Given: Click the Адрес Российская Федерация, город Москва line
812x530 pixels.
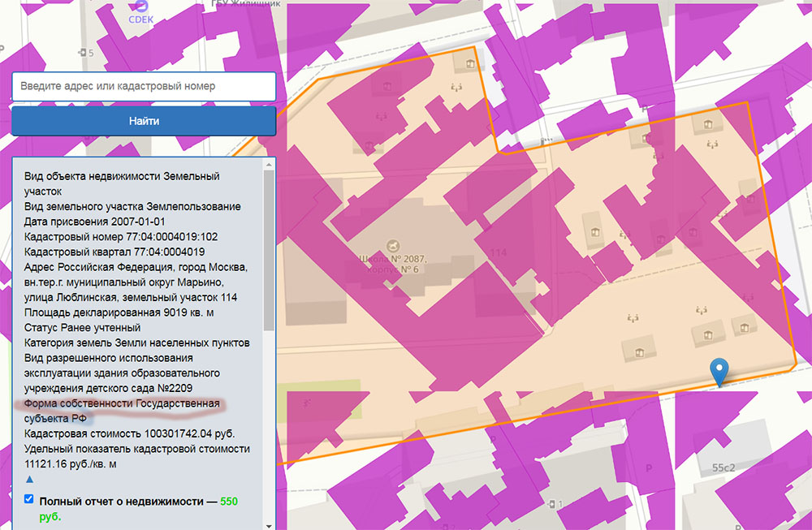Looking at the screenshot, I should [x=136, y=267].
